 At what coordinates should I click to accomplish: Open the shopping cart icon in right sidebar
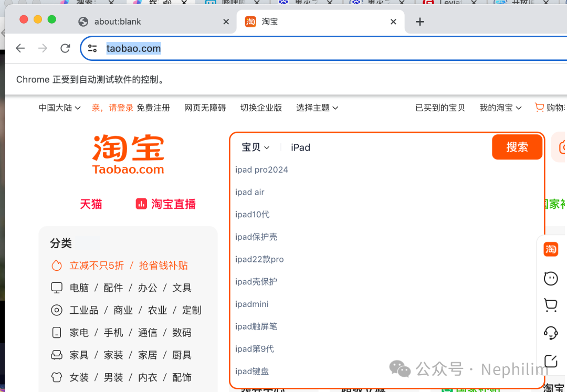point(551,305)
